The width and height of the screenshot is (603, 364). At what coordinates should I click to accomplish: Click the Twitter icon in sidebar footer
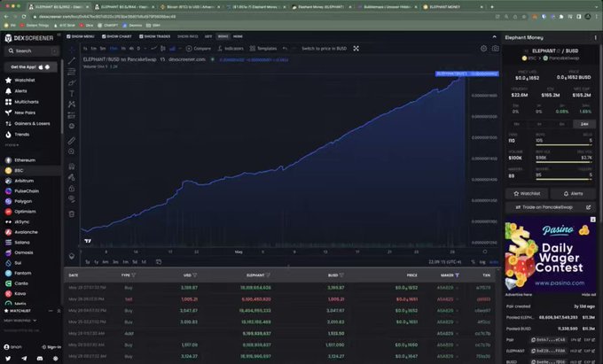[8, 358]
